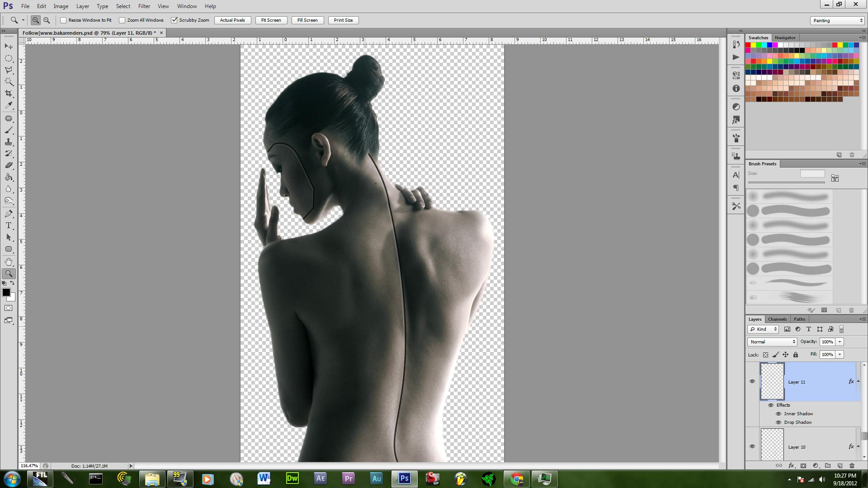
Task: Adjust the brush Size slider
Action: 786,183
